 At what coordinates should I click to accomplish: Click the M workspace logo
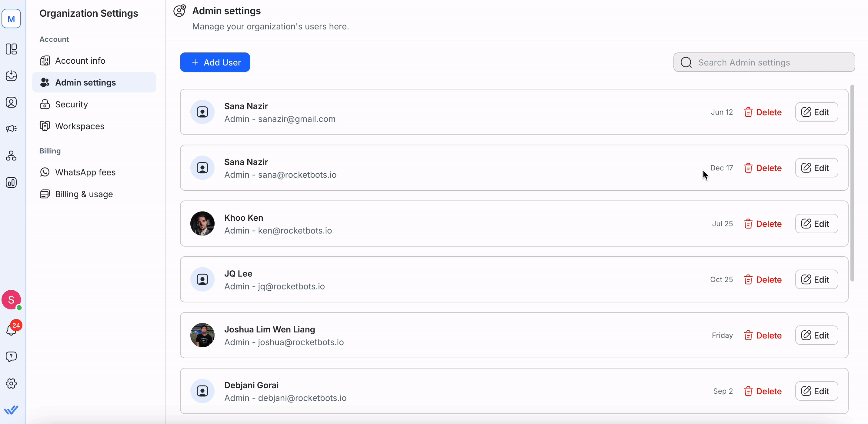(x=11, y=19)
